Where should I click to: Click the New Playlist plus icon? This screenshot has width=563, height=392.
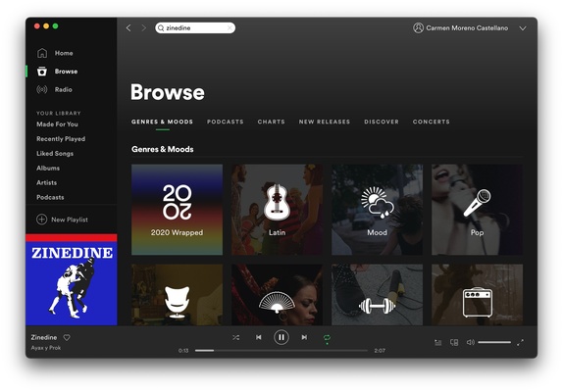point(41,220)
